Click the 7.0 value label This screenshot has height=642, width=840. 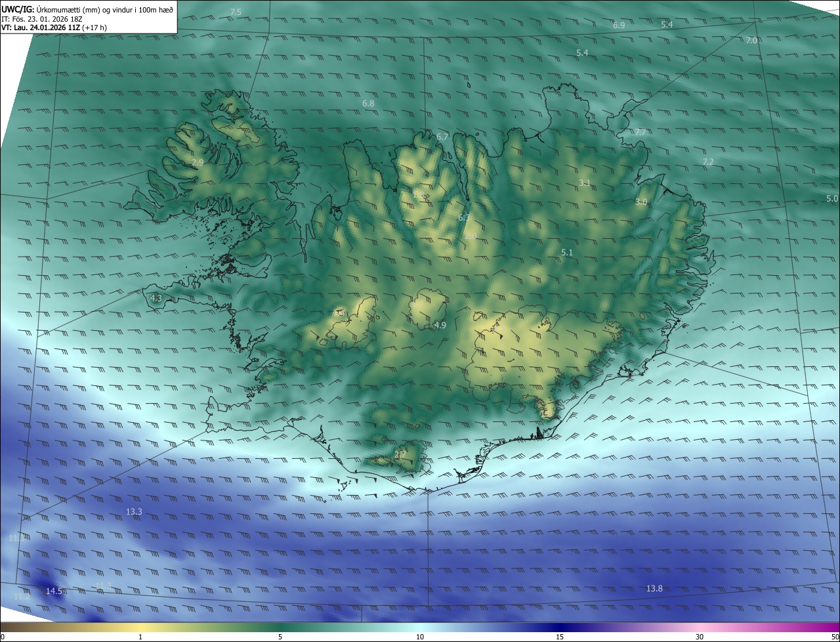coord(751,41)
